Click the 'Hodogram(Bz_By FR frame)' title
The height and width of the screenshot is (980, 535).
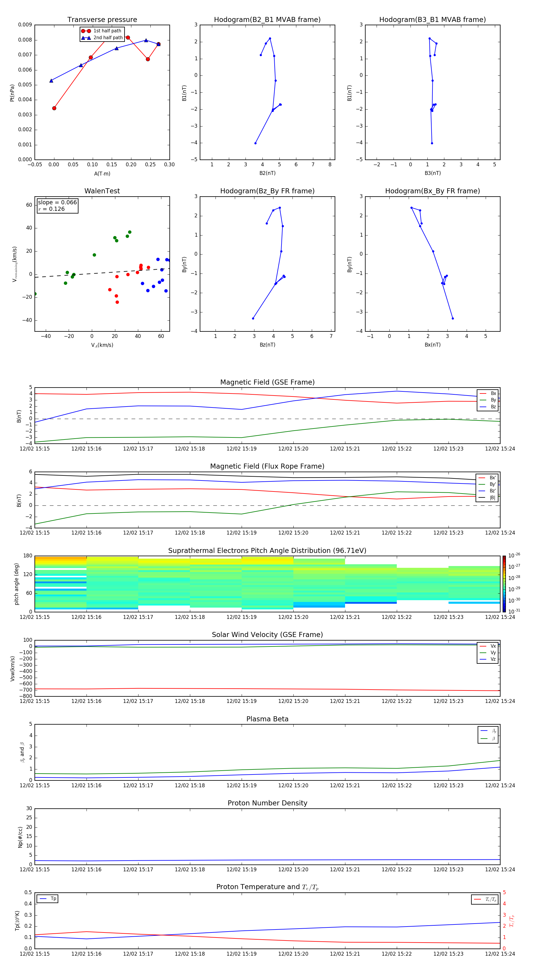[267, 191]
